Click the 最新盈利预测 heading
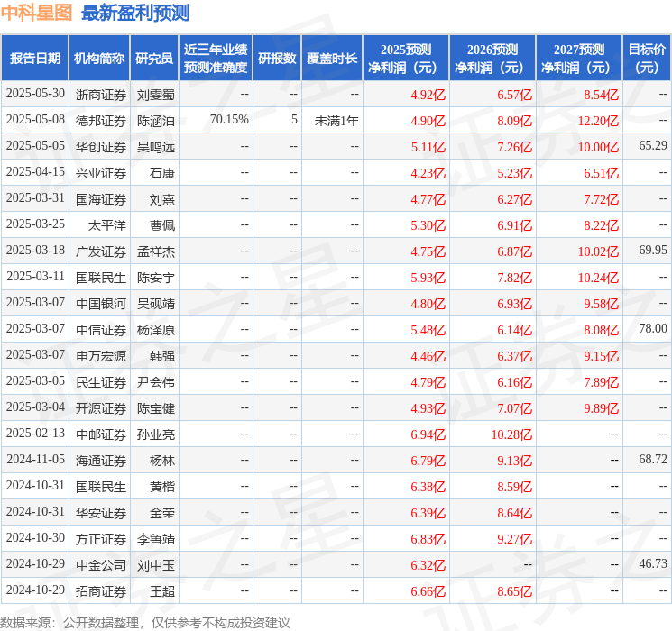The width and height of the screenshot is (672, 631). tap(135, 13)
